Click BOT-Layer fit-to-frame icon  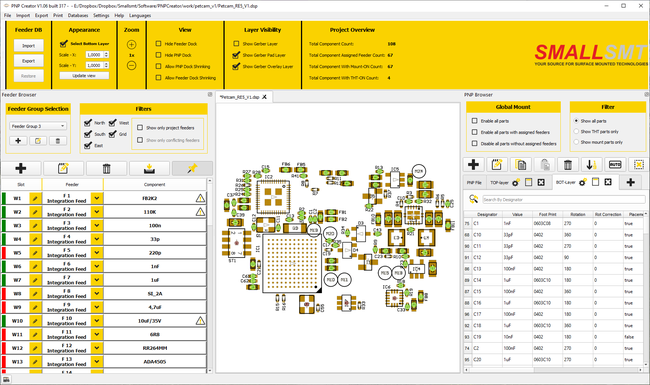608,182
